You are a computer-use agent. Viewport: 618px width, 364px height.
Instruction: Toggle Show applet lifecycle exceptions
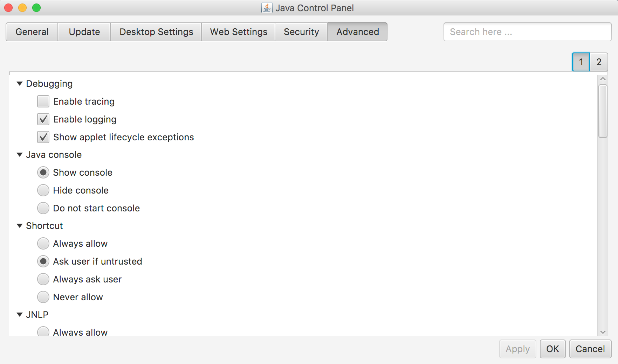click(43, 137)
